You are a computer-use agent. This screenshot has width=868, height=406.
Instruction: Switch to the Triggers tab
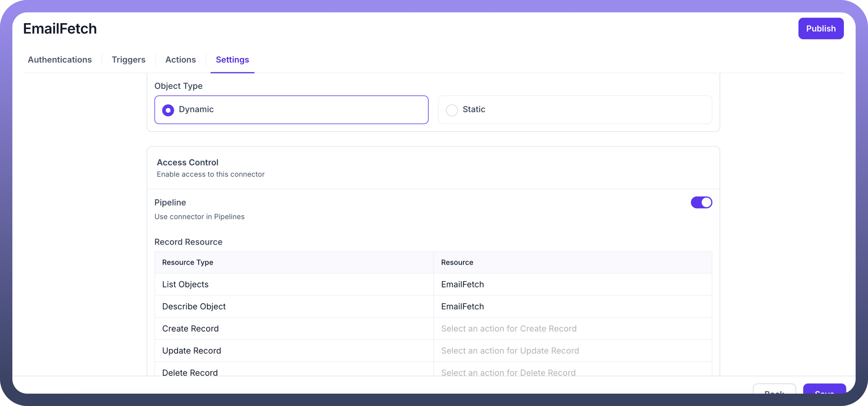[129, 60]
